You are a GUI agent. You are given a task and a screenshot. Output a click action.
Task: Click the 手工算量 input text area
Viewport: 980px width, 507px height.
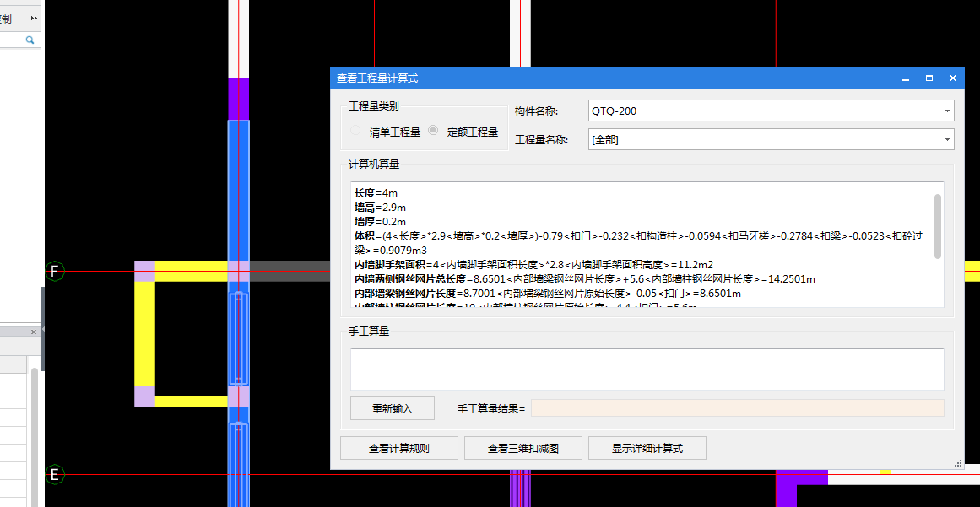pyautogui.click(x=647, y=369)
